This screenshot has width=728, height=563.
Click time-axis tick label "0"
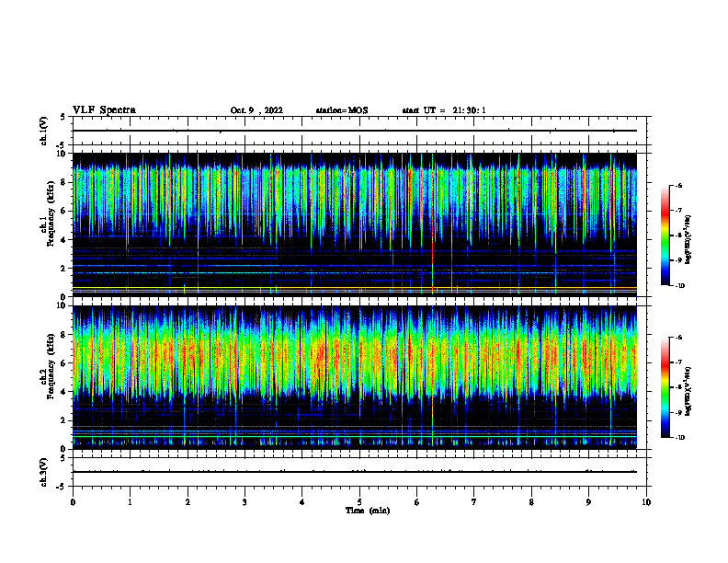[73, 502]
